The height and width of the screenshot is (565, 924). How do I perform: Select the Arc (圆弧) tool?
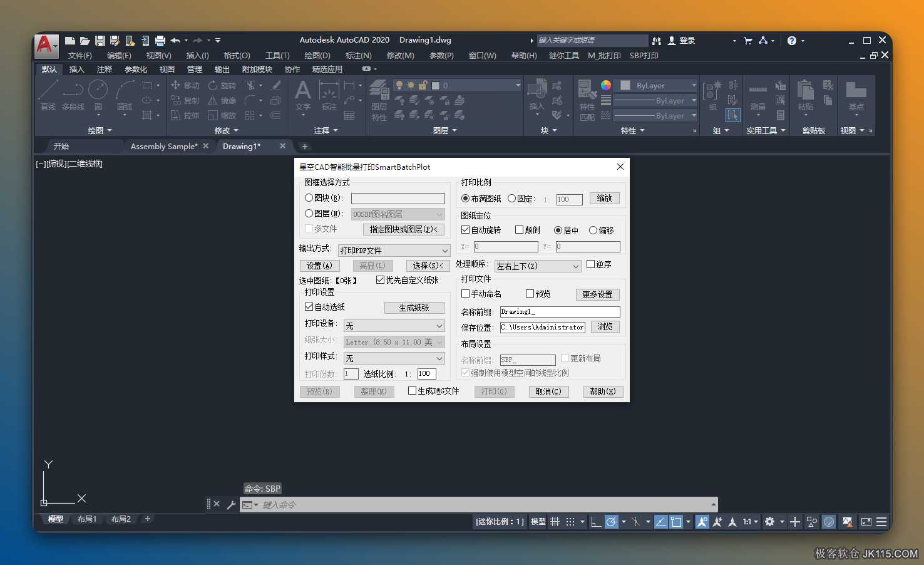[125, 95]
